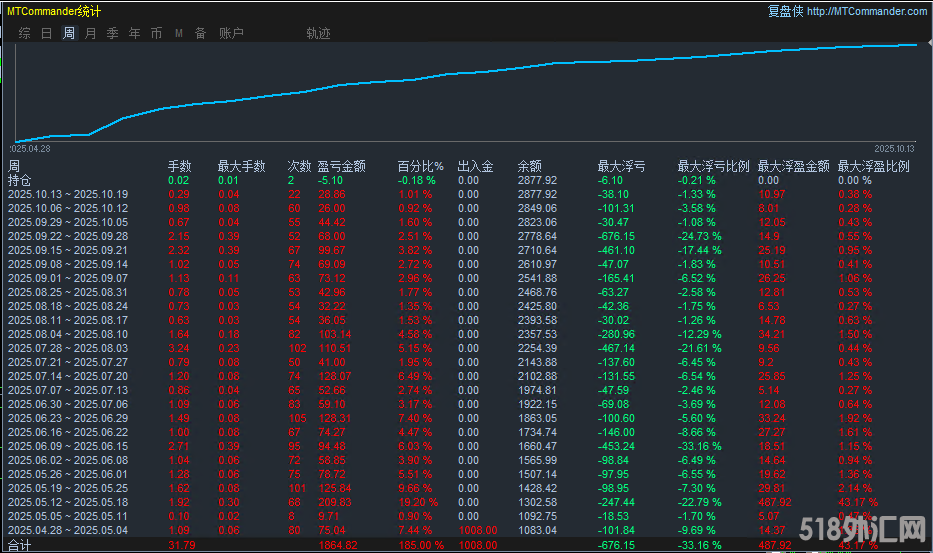The height and width of the screenshot is (553, 933).
Task: Click the 轨迹 trajectory button
Action: point(318,33)
